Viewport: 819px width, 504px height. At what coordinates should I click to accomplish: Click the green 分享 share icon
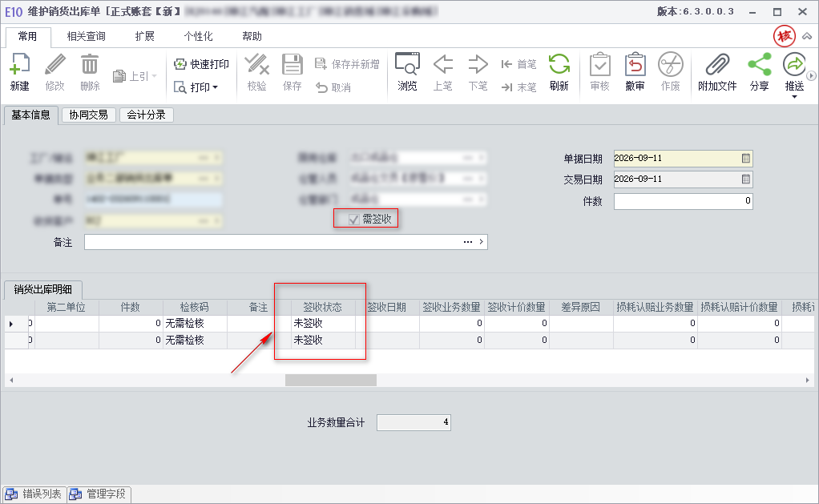point(760,65)
